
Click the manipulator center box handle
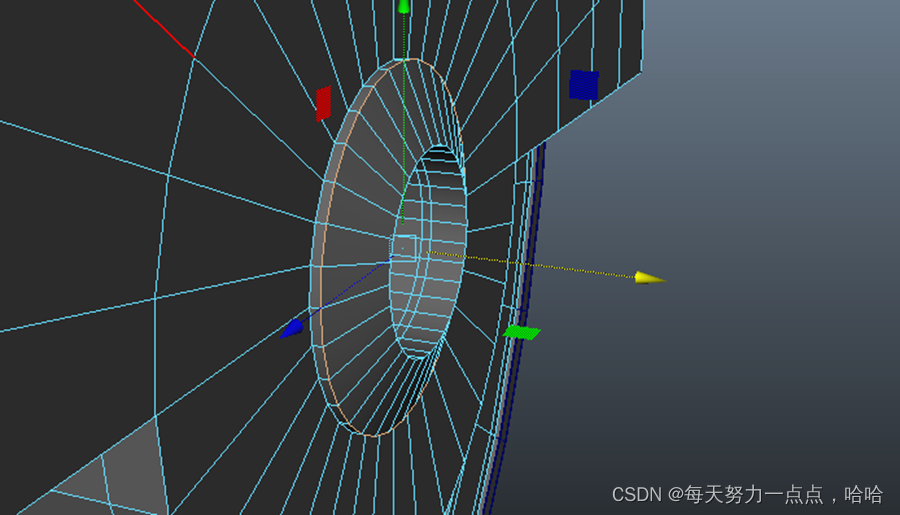[x=403, y=247]
